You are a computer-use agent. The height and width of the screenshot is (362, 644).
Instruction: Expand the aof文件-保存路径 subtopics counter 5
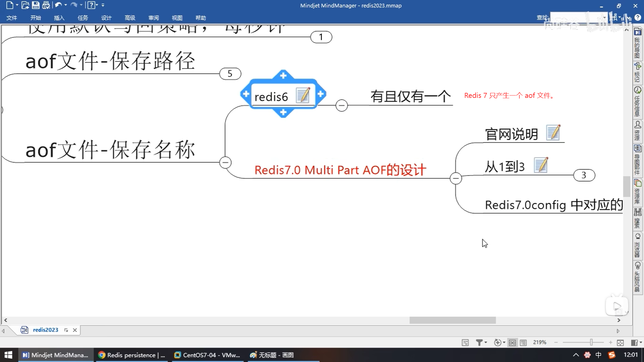point(230,74)
